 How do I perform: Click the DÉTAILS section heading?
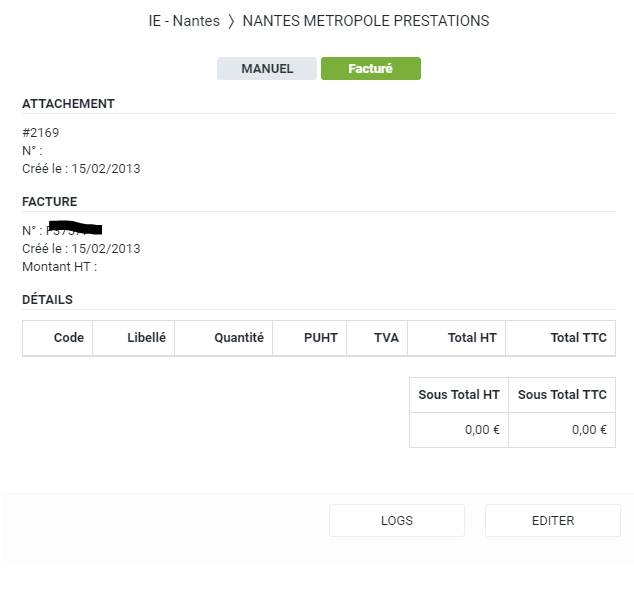coord(47,300)
